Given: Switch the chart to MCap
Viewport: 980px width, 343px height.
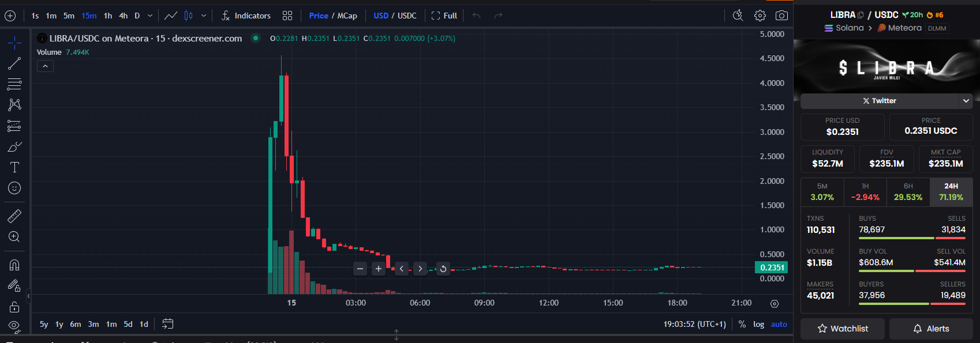Looking at the screenshot, I should tap(347, 16).
